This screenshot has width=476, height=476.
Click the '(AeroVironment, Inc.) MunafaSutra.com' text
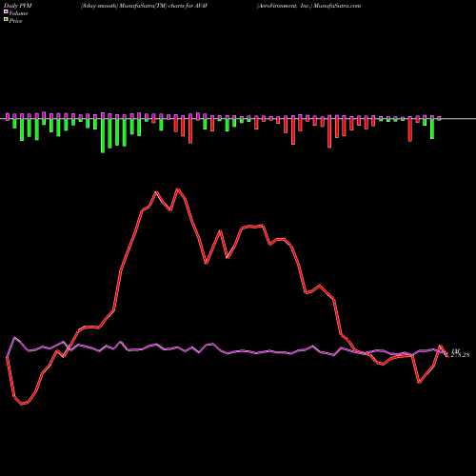pyautogui.click(x=308, y=6)
